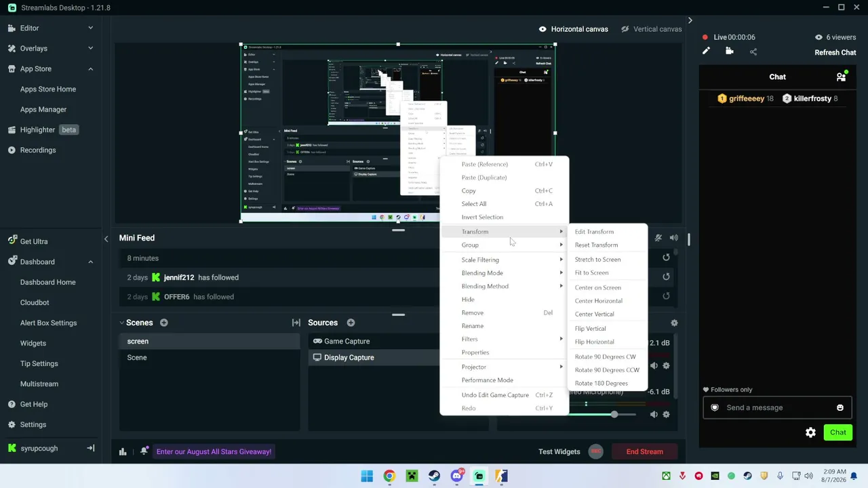Click the End Stream button
This screenshot has width=868, height=488.
644,451
